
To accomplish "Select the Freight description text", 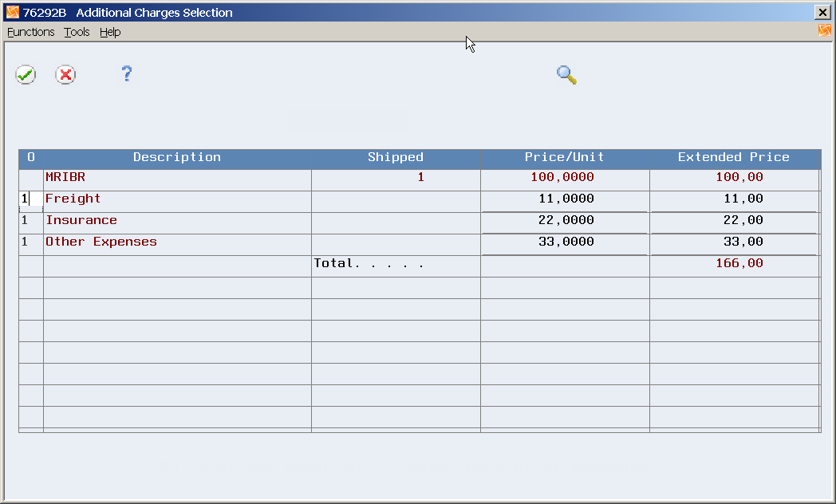I will point(73,199).
